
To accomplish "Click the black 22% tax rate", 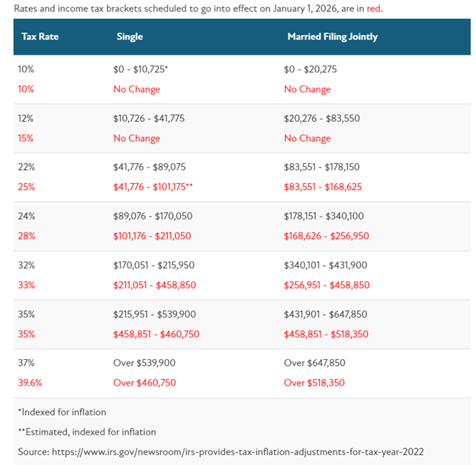I will click(x=26, y=167).
